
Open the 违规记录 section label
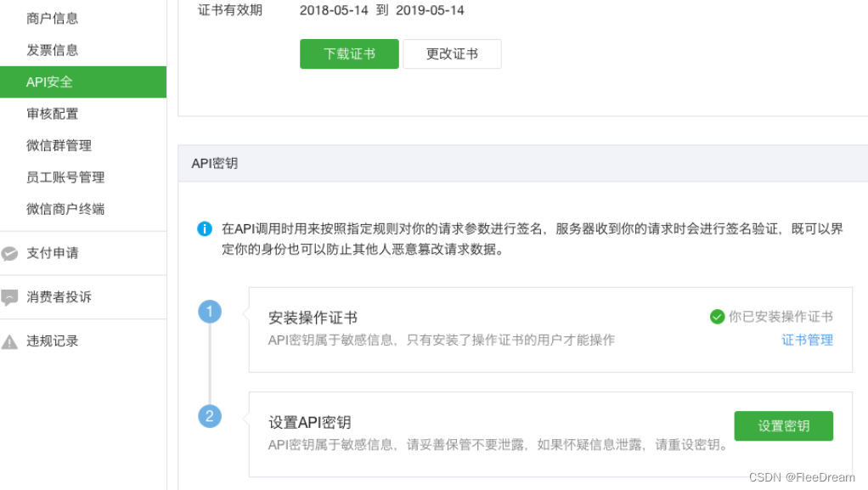pyautogui.click(x=52, y=341)
